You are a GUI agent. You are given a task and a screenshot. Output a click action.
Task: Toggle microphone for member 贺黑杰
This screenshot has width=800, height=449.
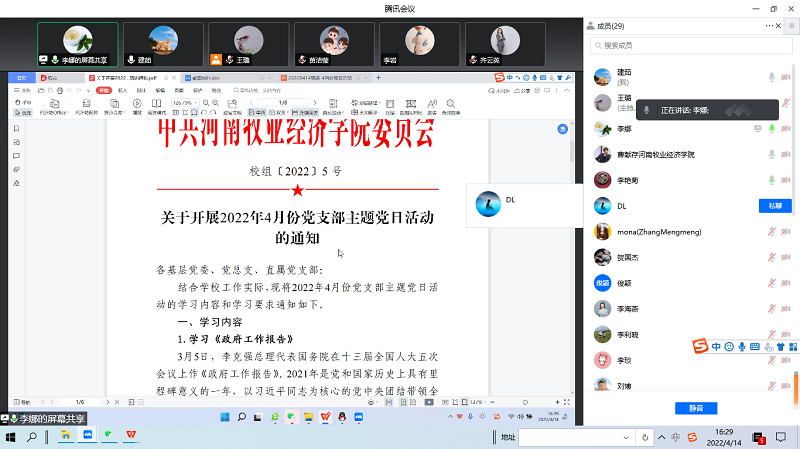[x=771, y=257]
